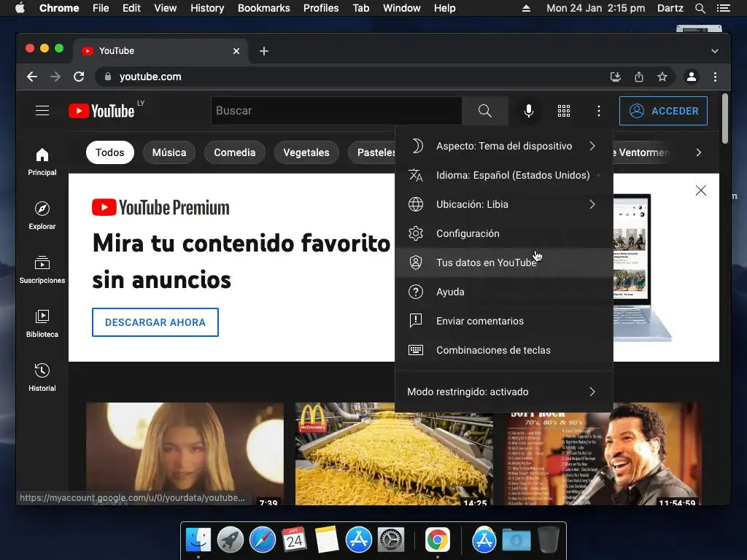This screenshot has width=747, height=560.
Task: Close the YouTube tab
Action: coord(236,51)
